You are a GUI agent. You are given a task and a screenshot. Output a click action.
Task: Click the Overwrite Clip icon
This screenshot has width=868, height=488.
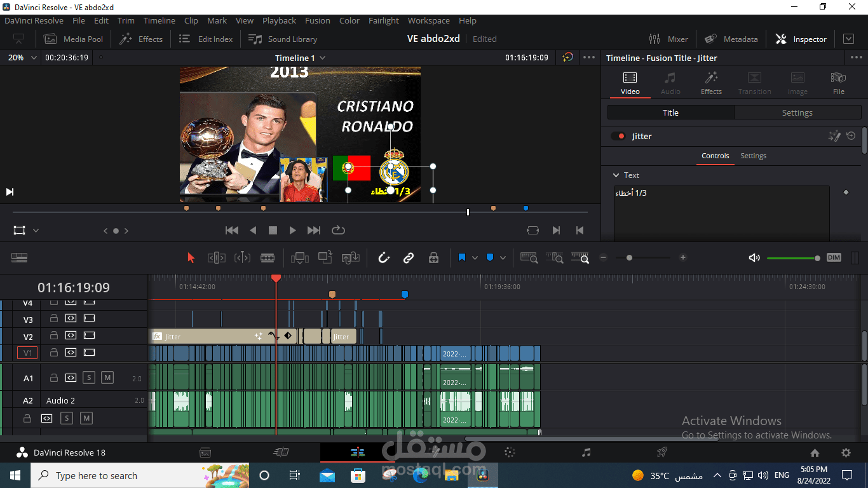tap(325, 257)
